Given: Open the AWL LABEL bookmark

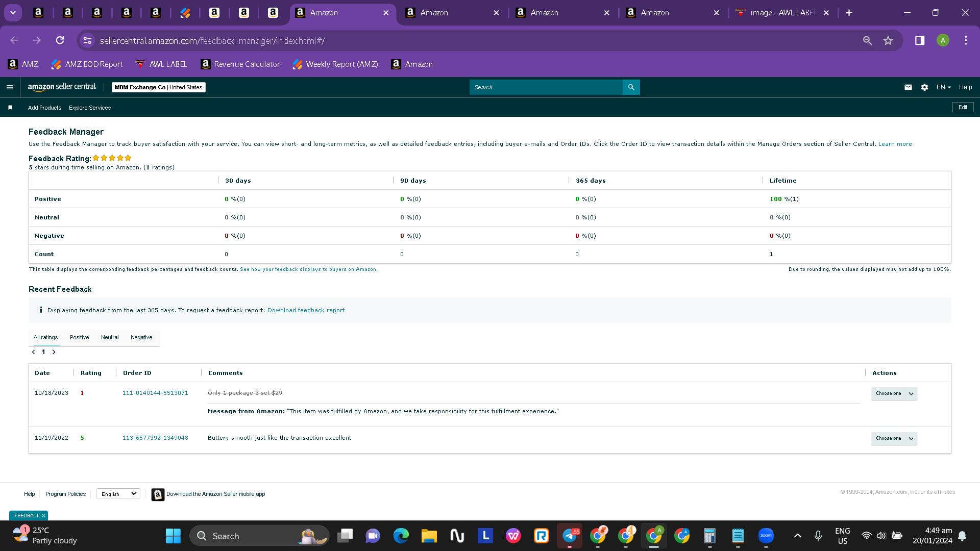Looking at the screenshot, I should coord(161,64).
